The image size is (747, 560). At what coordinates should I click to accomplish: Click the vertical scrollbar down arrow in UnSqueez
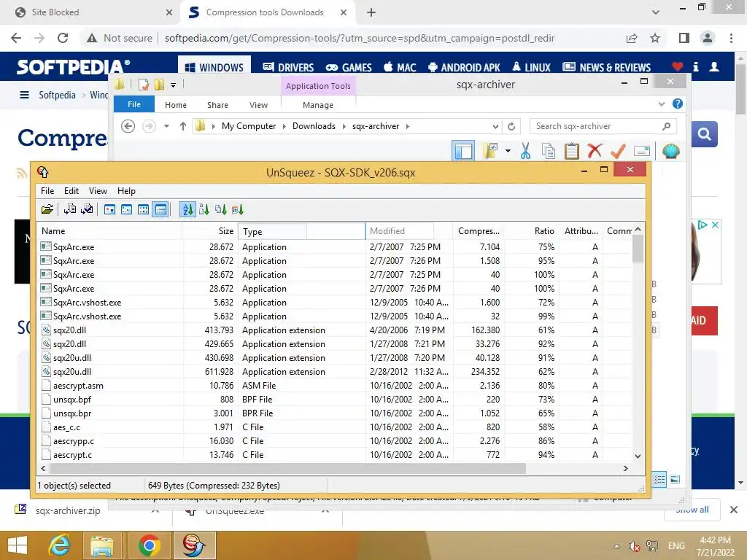click(x=638, y=456)
